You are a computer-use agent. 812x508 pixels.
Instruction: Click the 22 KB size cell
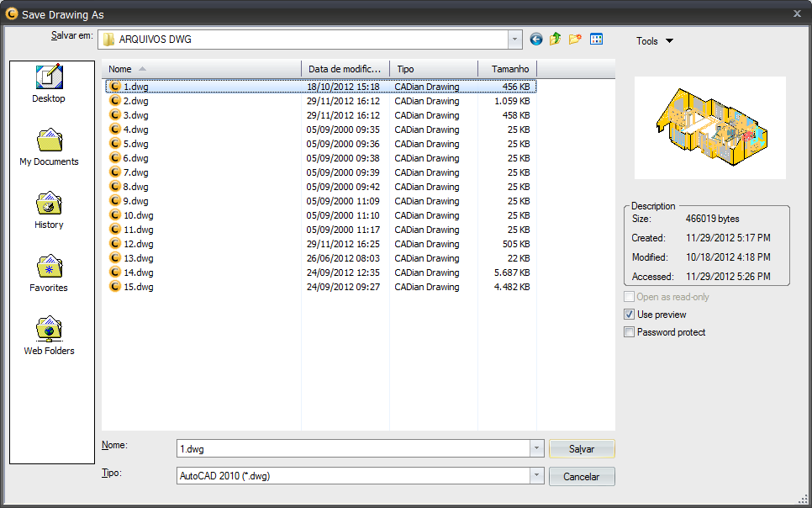pos(519,258)
